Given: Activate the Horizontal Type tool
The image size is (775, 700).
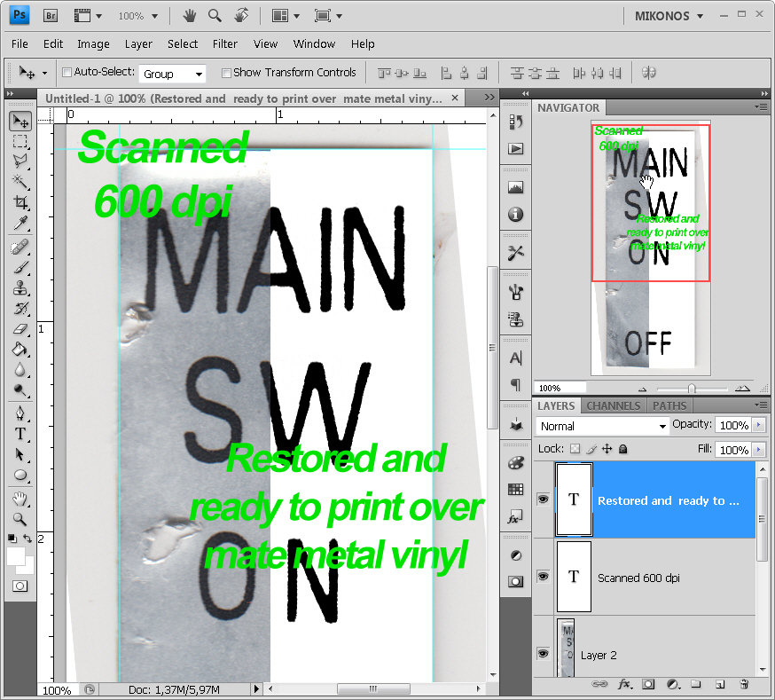Looking at the screenshot, I should [20, 434].
